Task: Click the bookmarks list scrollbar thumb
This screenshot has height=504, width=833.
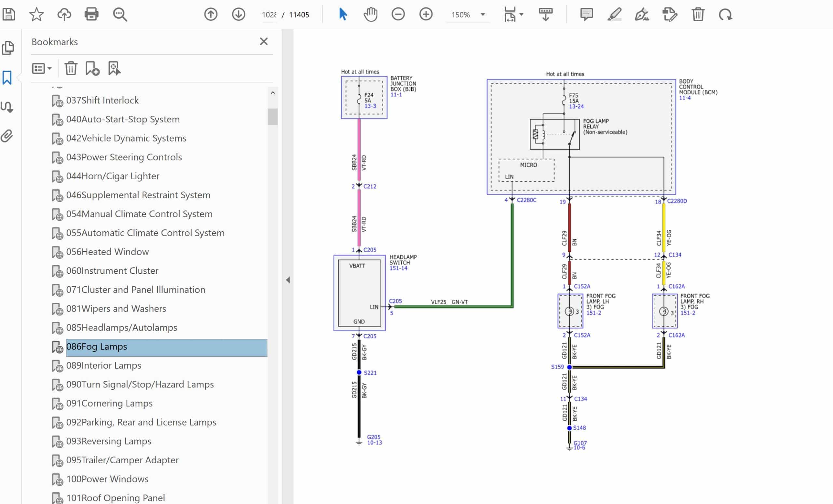Action: point(272,116)
